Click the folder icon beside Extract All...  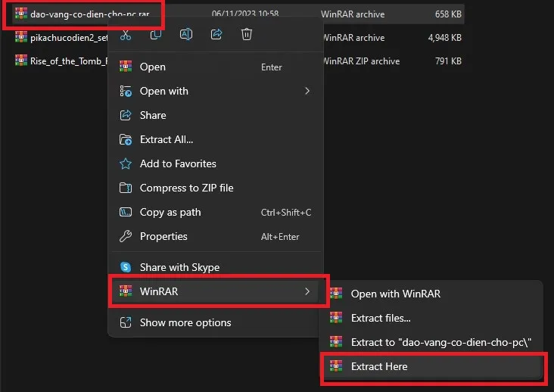pyautogui.click(x=126, y=139)
